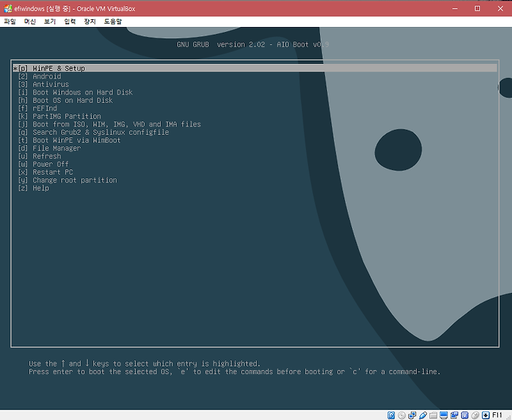
Task: Select the Help entry
Action: point(255,188)
